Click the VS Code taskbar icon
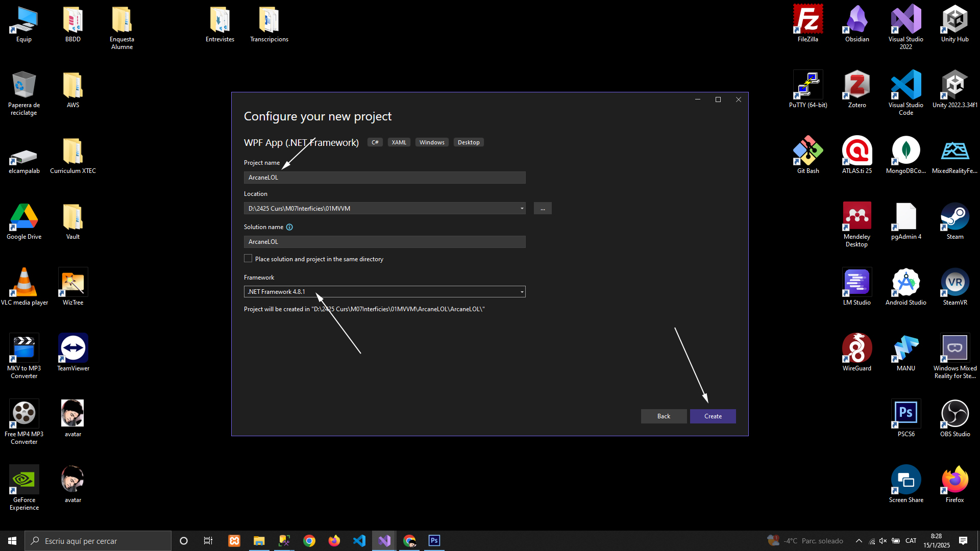The height and width of the screenshot is (551, 980). coord(359,541)
